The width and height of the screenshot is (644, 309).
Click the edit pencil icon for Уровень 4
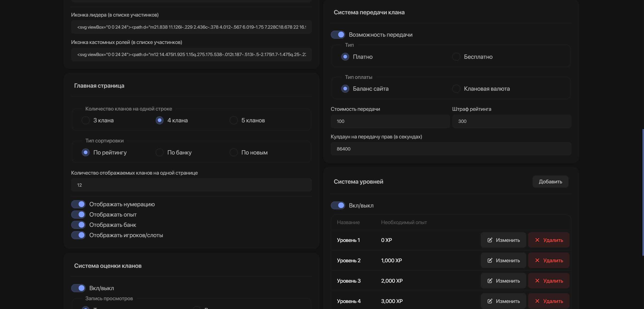click(490, 301)
